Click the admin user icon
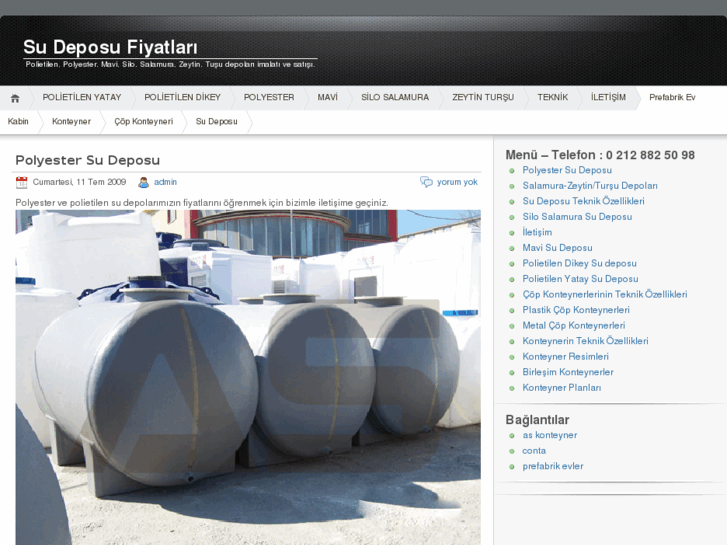 [144, 182]
